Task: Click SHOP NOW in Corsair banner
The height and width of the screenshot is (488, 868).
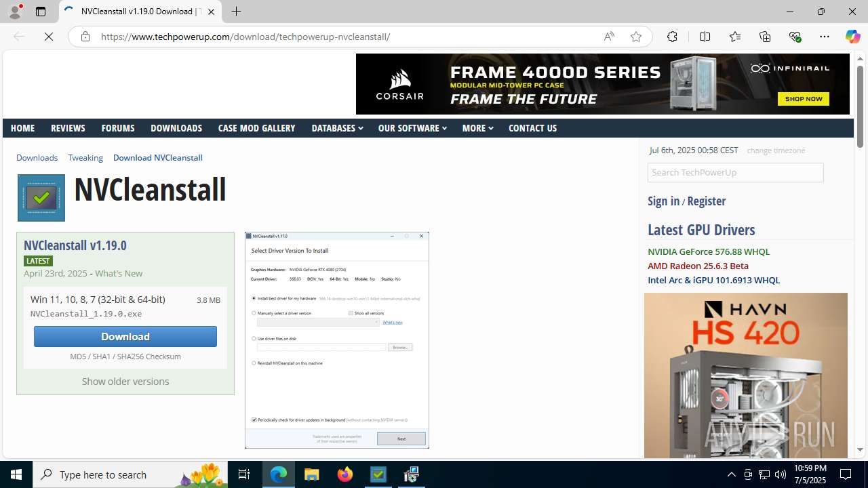Action: 804,99
